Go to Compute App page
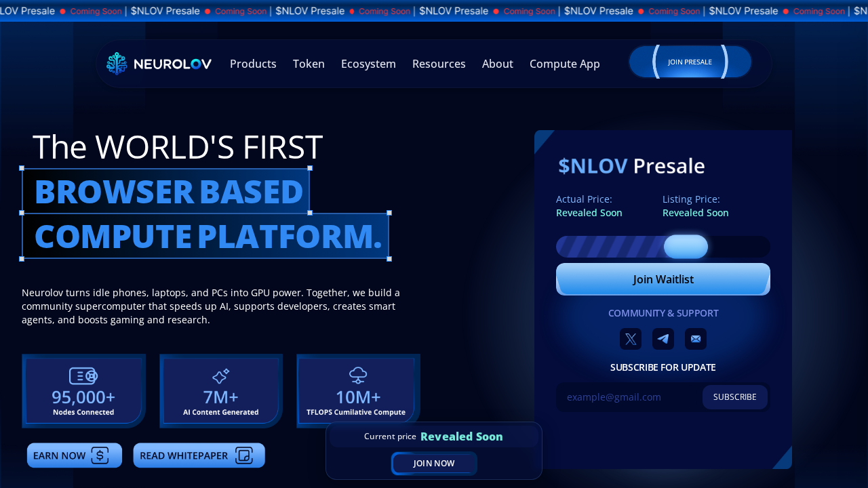 (564, 64)
